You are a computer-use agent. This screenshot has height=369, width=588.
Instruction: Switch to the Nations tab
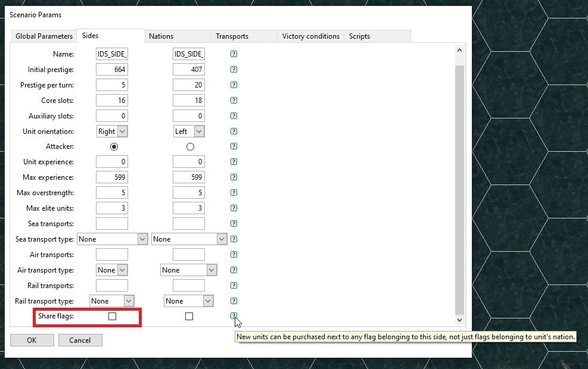point(178,36)
